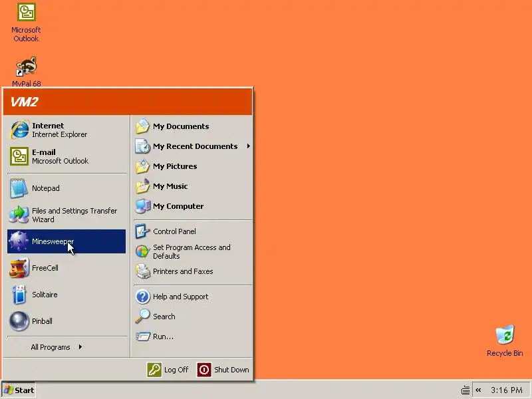The height and width of the screenshot is (399, 532).
Task: Open the FreeCell icon
Action: click(19, 268)
